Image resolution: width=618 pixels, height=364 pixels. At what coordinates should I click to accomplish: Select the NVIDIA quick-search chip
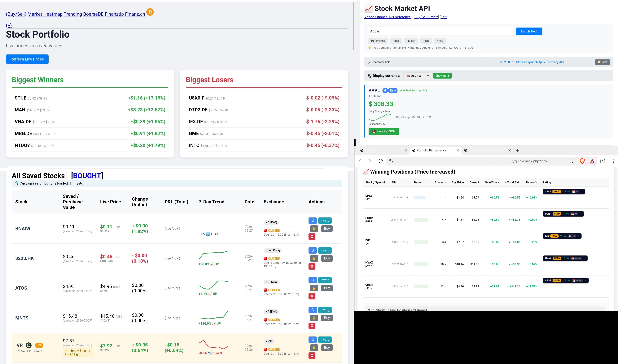click(411, 41)
